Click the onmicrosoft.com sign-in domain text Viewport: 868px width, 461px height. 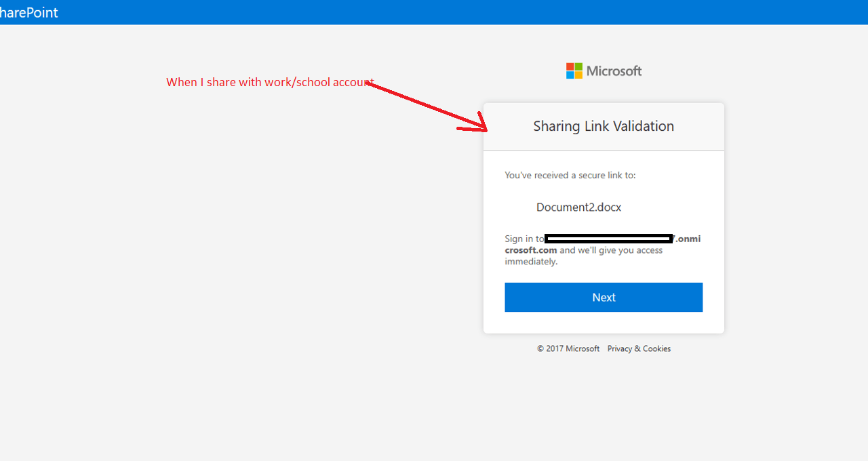coord(603,244)
